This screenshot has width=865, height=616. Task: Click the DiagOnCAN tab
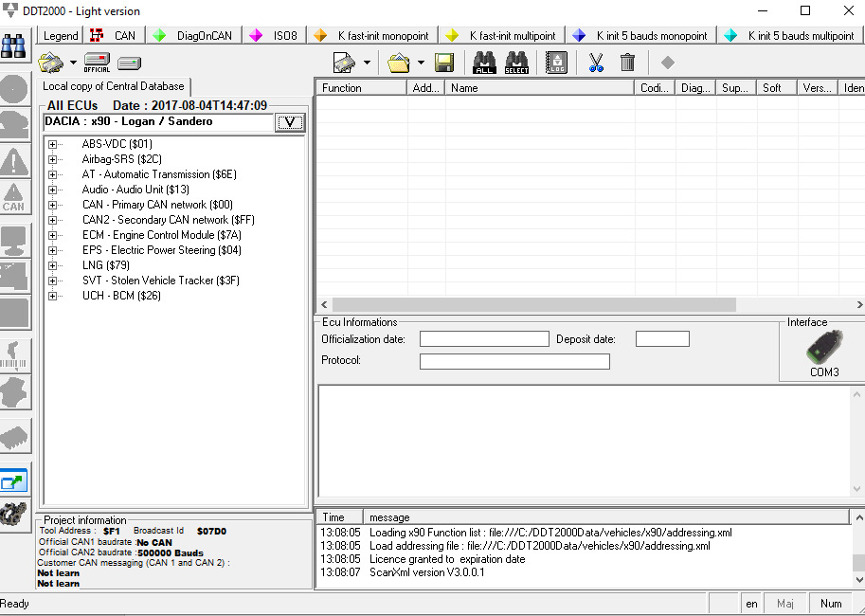(195, 36)
